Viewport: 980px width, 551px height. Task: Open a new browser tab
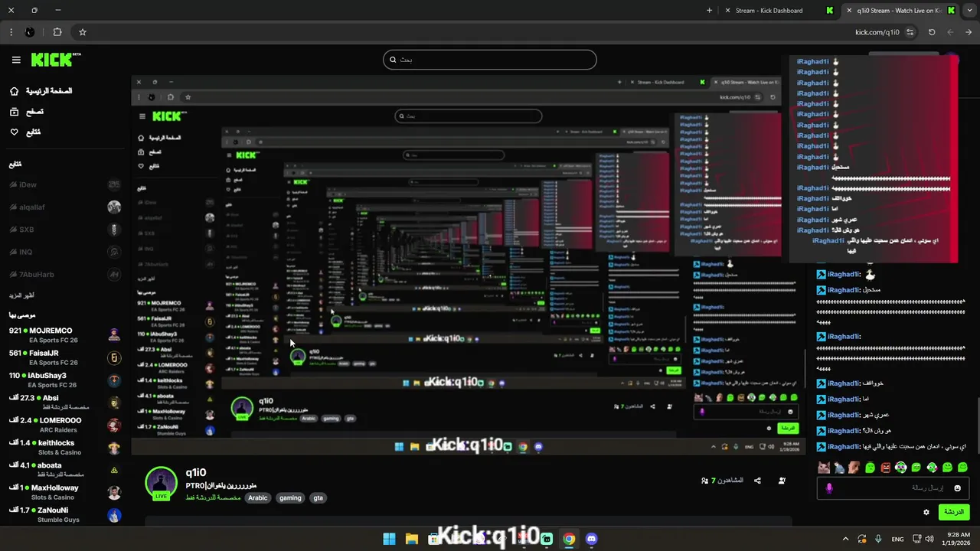[709, 11]
